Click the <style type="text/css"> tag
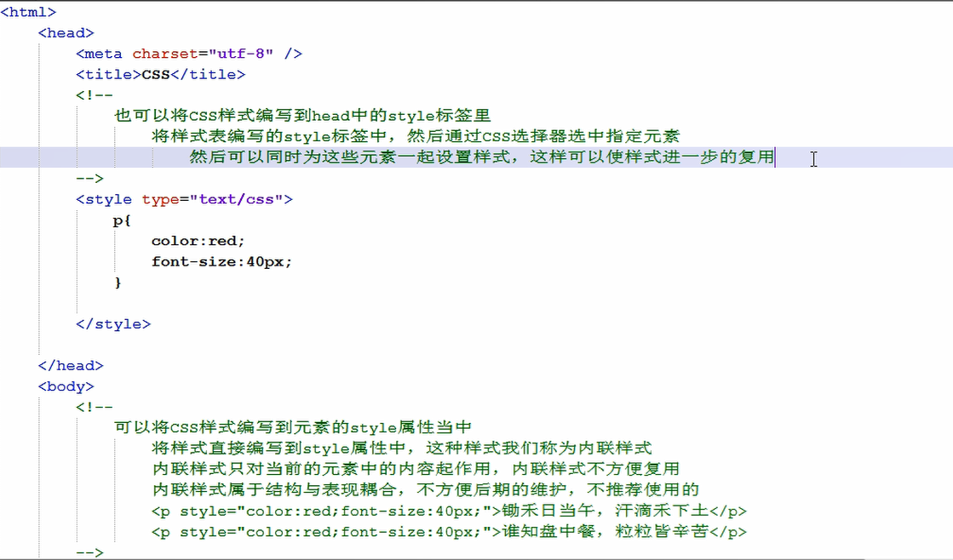 tap(186, 198)
